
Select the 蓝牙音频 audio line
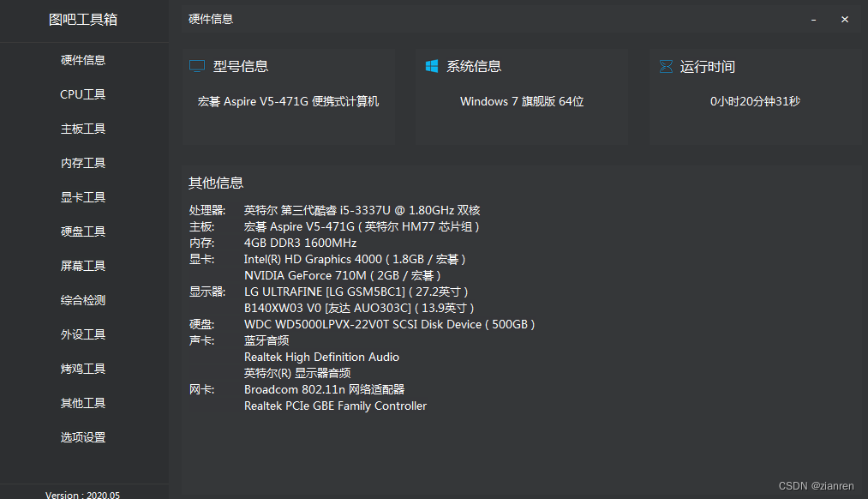click(266, 340)
